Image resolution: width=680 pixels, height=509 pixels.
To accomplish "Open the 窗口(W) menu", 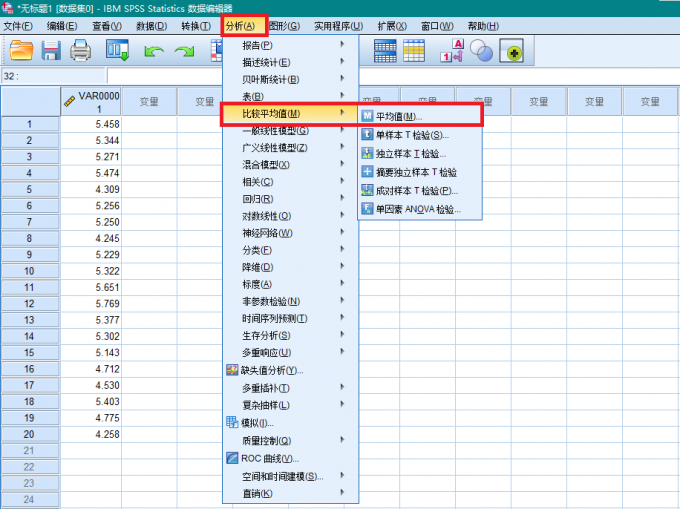I will [x=437, y=26].
